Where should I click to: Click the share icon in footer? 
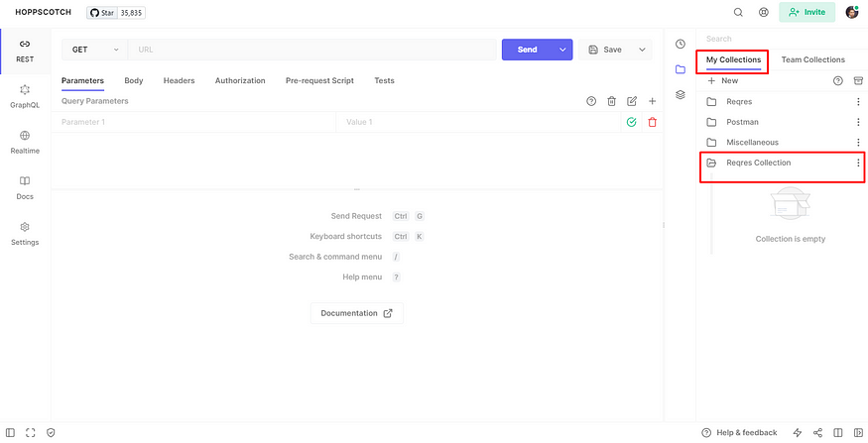[817, 432]
